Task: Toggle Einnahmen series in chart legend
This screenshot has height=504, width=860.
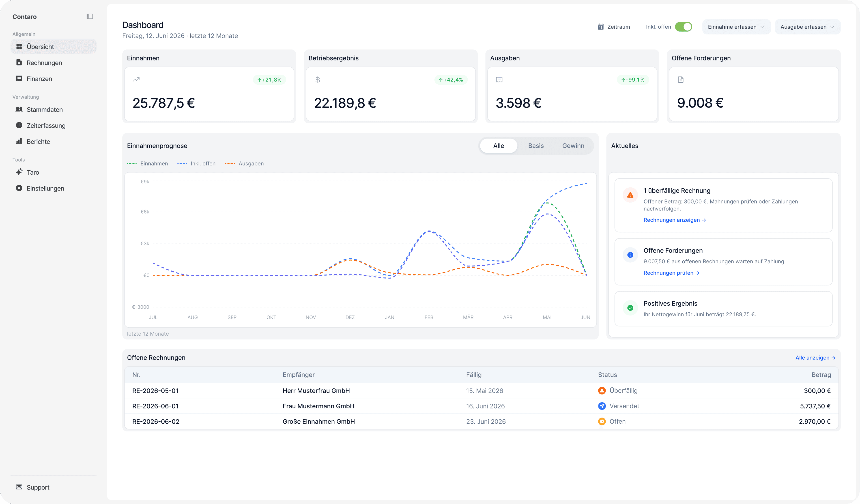Action: click(147, 163)
